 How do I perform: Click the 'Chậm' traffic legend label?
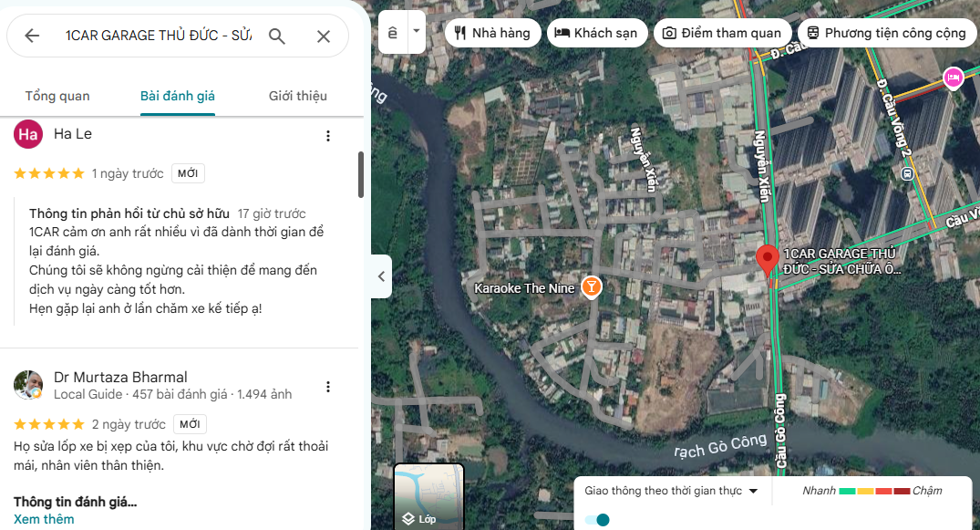pyautogui.click(x=927, y=491)
